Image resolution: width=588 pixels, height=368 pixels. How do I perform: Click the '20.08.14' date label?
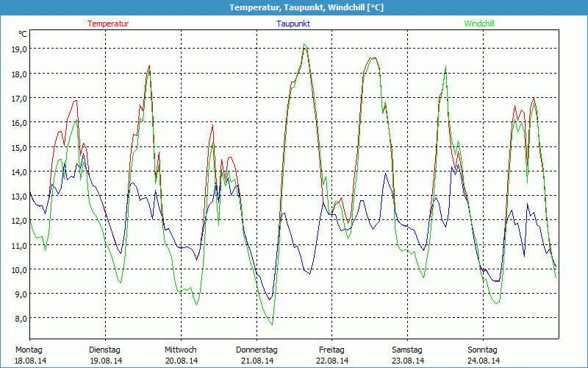click(182, 361)
